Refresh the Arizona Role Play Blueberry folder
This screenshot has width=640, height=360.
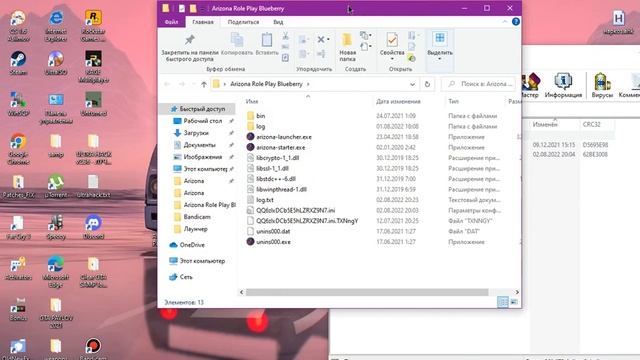[x=427, y=84]
